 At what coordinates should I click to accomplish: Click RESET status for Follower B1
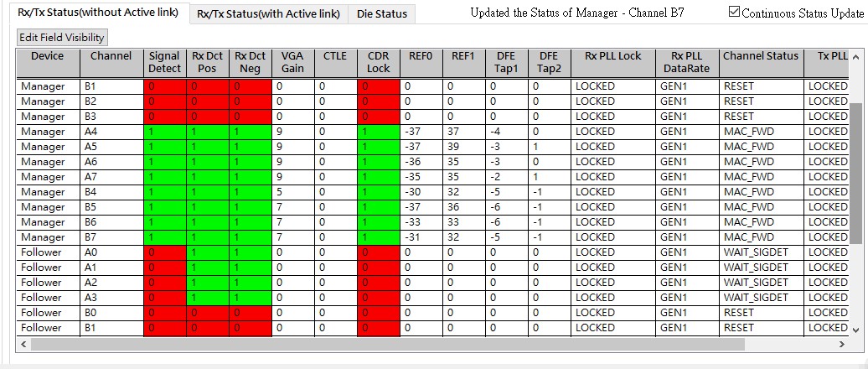click(x=761, y=327)
